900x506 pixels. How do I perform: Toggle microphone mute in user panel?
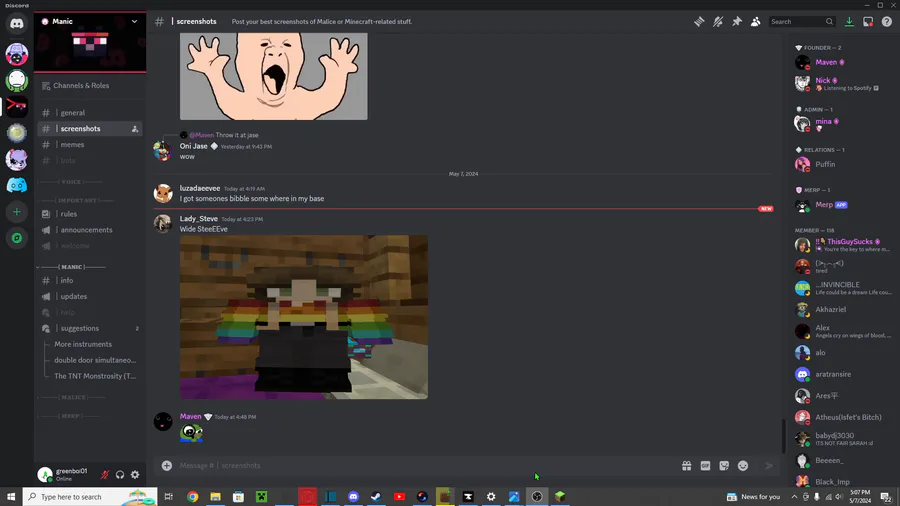point(105,474)
